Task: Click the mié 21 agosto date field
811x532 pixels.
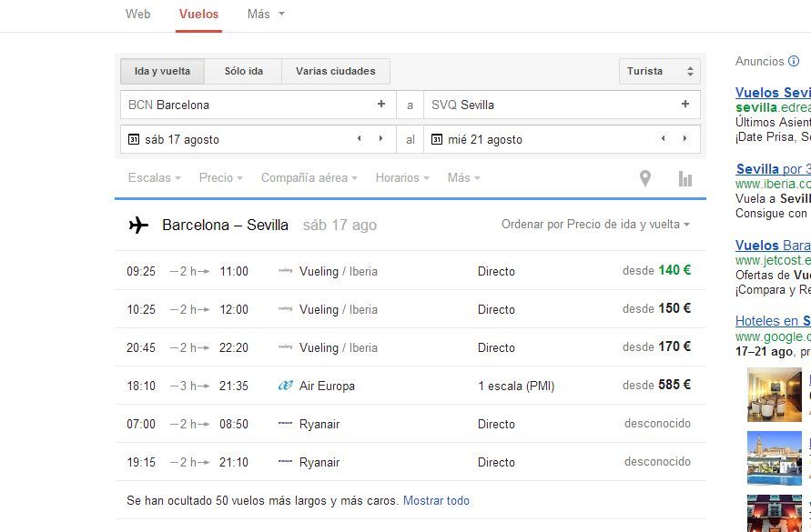Action: pos(562,139)
